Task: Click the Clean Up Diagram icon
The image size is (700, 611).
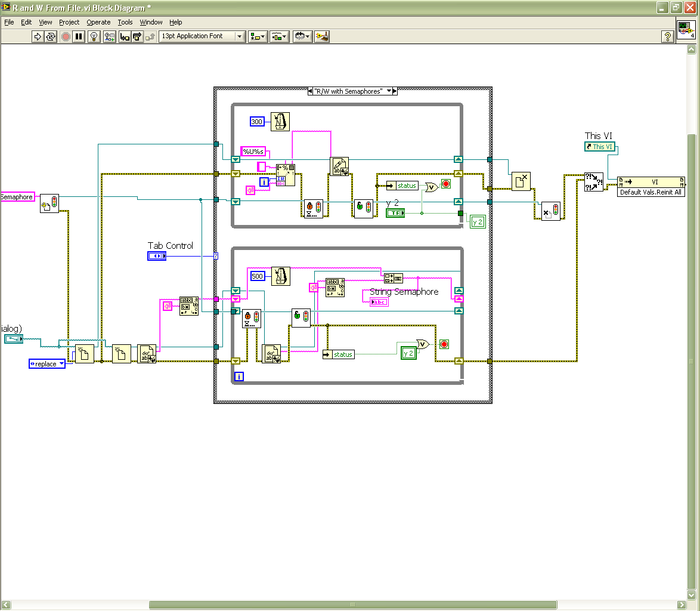Action: click(322, 36)
